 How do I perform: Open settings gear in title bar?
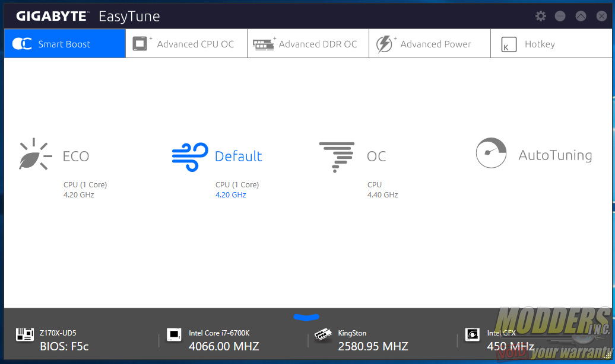click(x=540, y=16)
